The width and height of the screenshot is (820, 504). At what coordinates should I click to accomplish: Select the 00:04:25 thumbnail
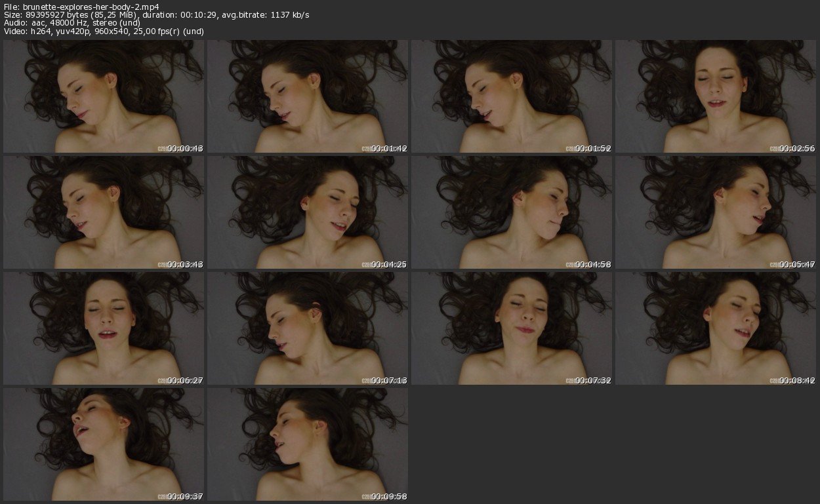308,212
